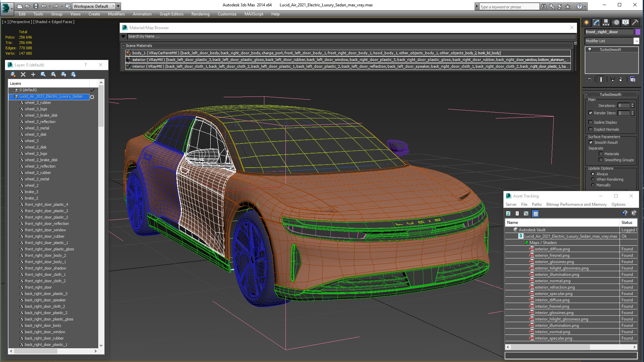Screen dimensions: 644x362
Task: Click Select Highlighted Objects icon in Layer dialog
Action: 43,74
